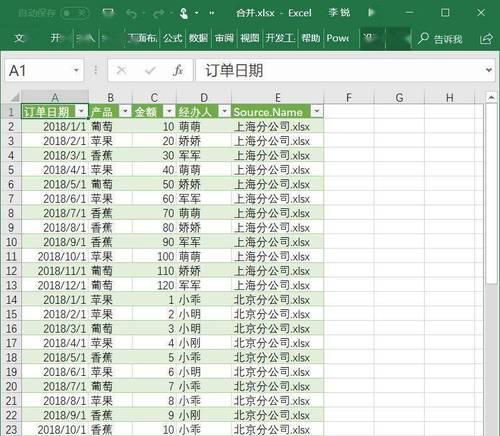Click the Redo arrow icon
500x436 pixels.
(159, 13)
